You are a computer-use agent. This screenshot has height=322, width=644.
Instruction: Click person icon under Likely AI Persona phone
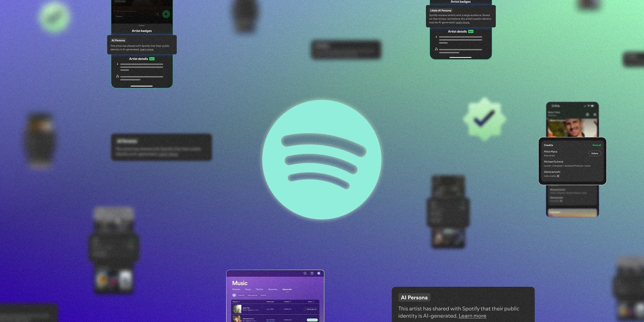point(436,49)
